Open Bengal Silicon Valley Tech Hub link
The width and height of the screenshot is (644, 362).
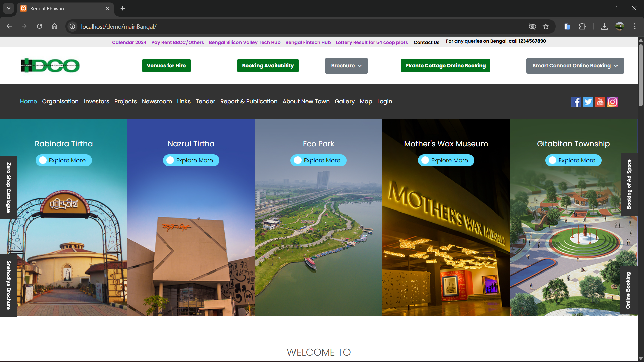tap(245, 42)
